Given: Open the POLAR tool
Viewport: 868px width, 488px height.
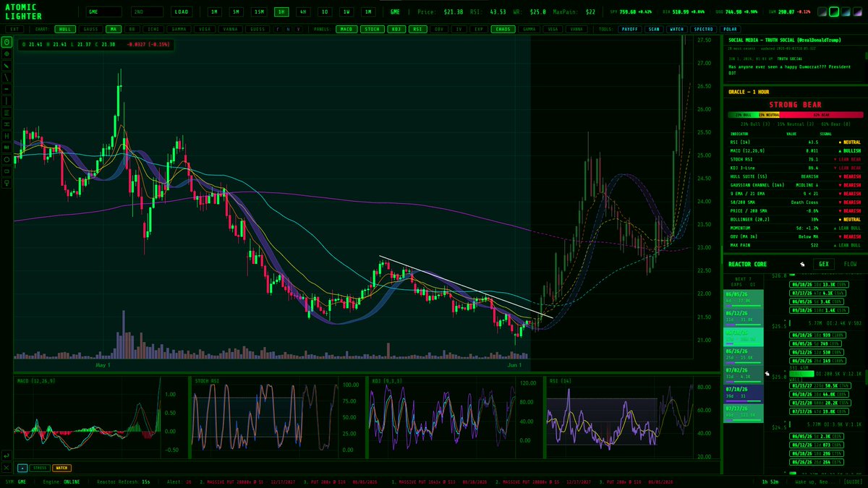Looking at the screenshot, I should [x=730, y=29].
